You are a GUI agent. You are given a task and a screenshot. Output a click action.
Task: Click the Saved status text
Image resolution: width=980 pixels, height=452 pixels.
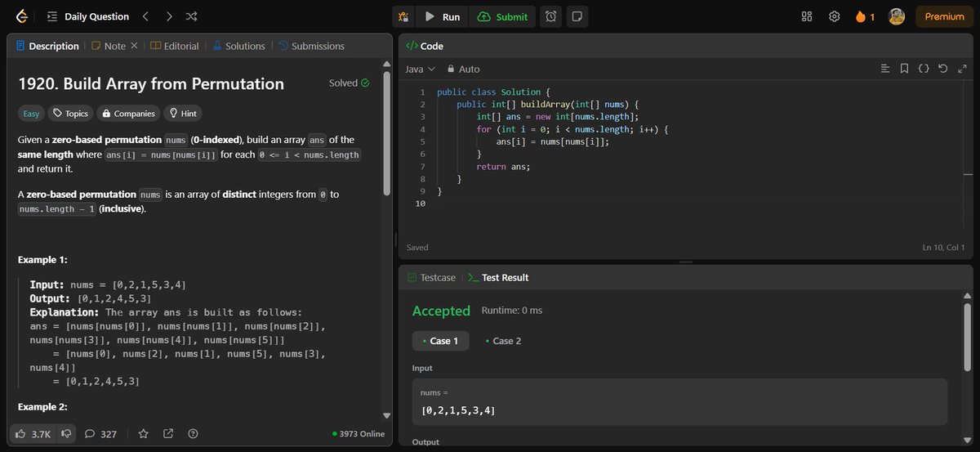[417, 247]
